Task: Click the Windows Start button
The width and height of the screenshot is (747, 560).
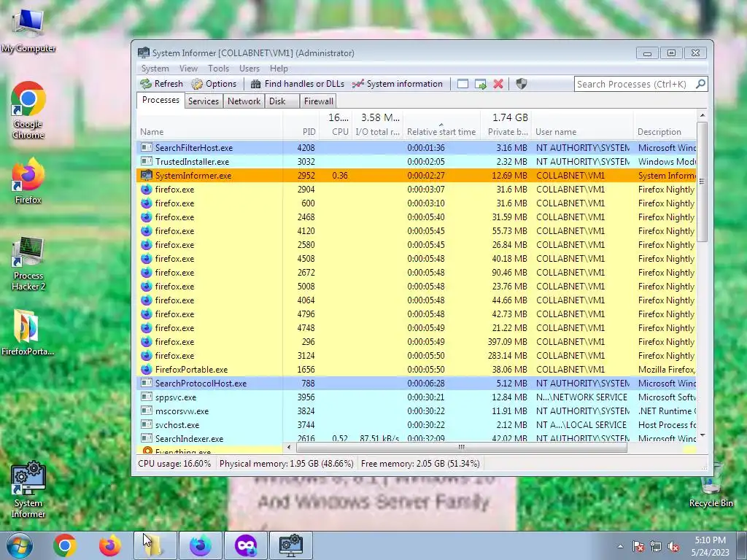Action: tap(20, 545)
